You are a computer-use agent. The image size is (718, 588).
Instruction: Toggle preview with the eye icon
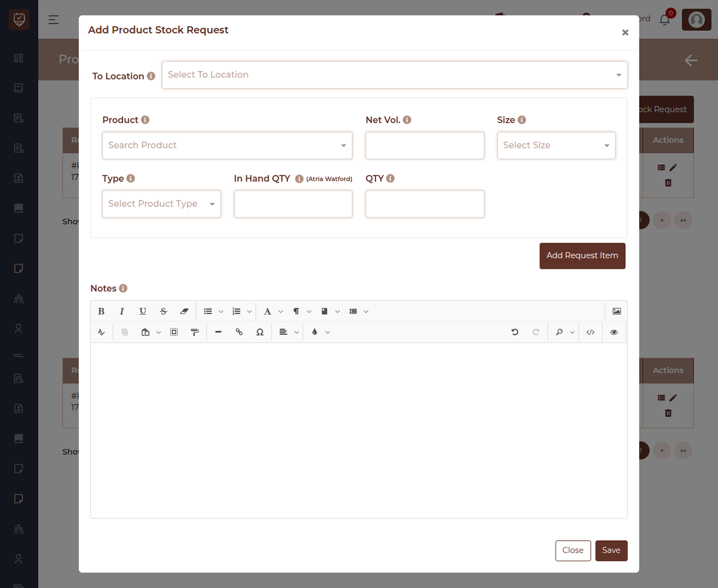614,332
